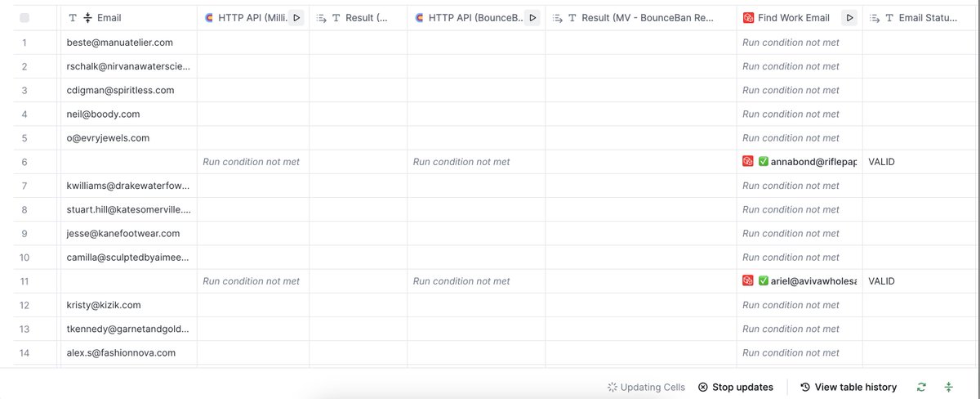Viewport: 980px width, 399px height.
Task: Click the formula icon in first Result column header
Action: [321, 17]
